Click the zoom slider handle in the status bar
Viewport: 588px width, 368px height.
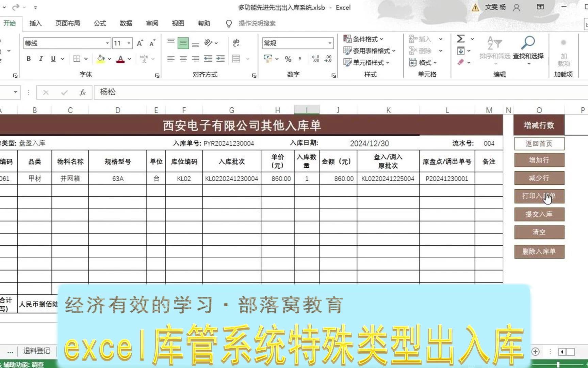(x=558, y=364)
